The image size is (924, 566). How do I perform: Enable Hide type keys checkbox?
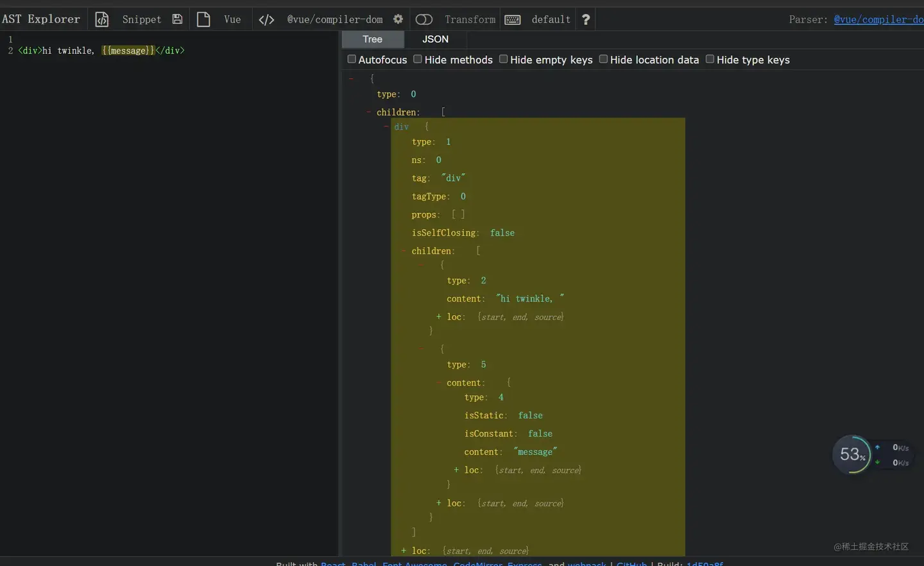point(710,60)
